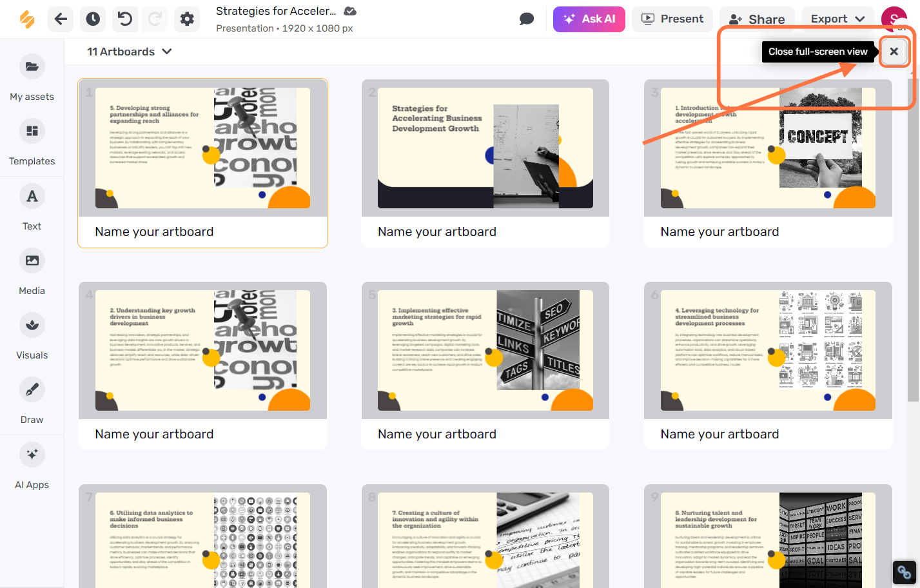Viewport: 920px width, 588px height.
Task: Go back using the arrow button
Action: tap(61, 19)
